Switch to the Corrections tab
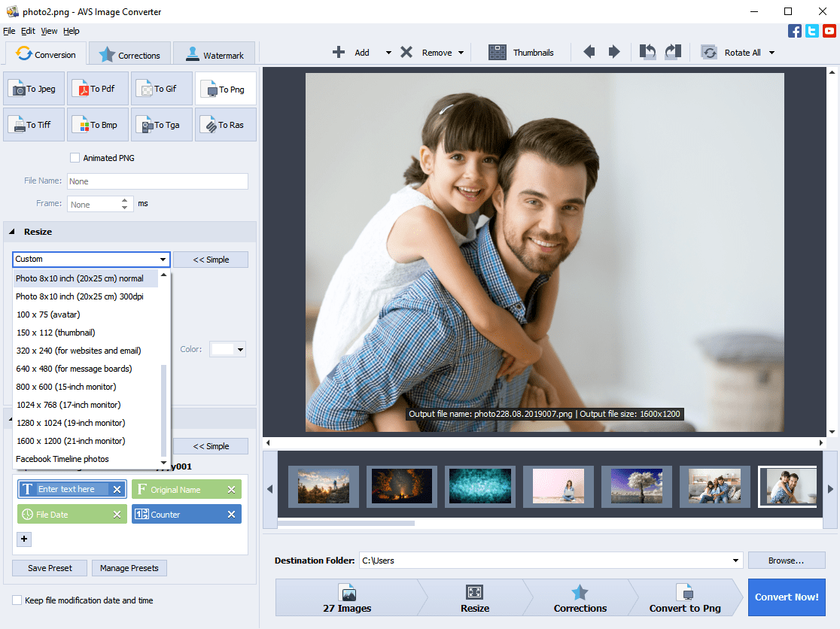The width and height of the screenshot is (840, 629). pos(129,55)
